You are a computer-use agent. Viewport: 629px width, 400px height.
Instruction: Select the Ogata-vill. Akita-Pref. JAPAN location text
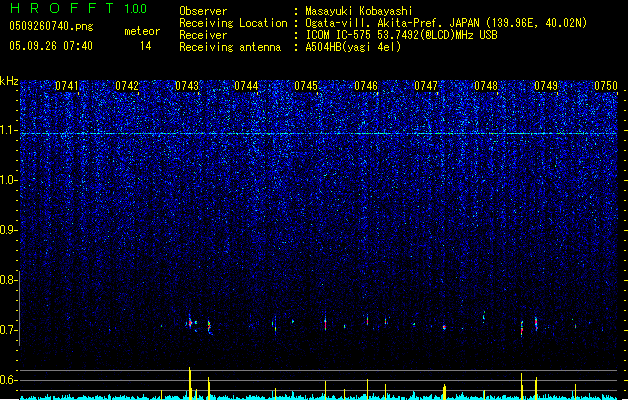(446, 23)
